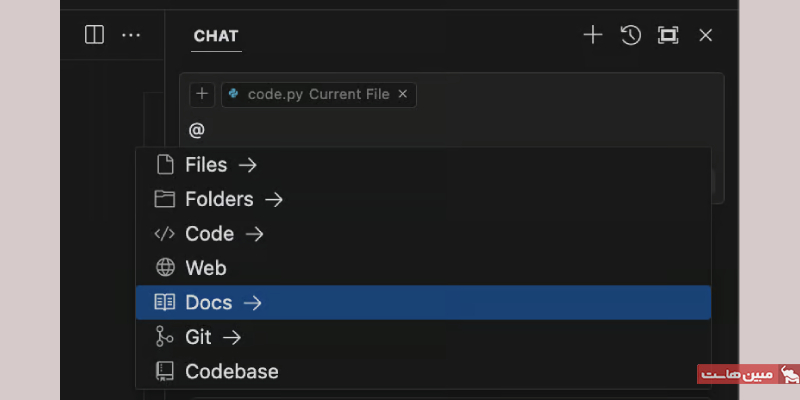Choose Web from the mention list

423,268
